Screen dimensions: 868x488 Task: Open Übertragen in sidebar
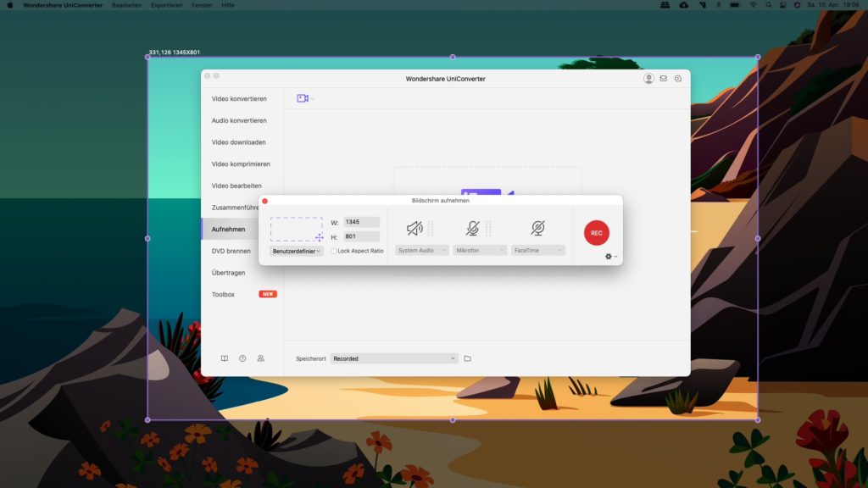point(228,273)
